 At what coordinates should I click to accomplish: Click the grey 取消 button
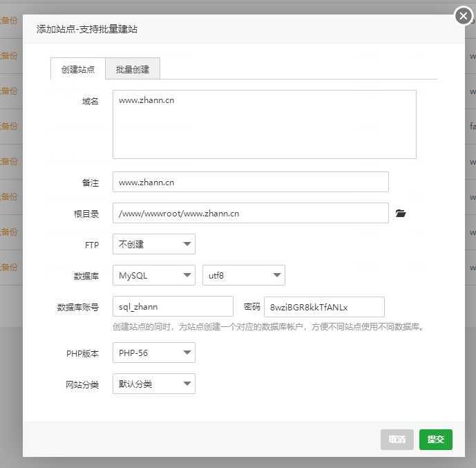coord(397,439)
